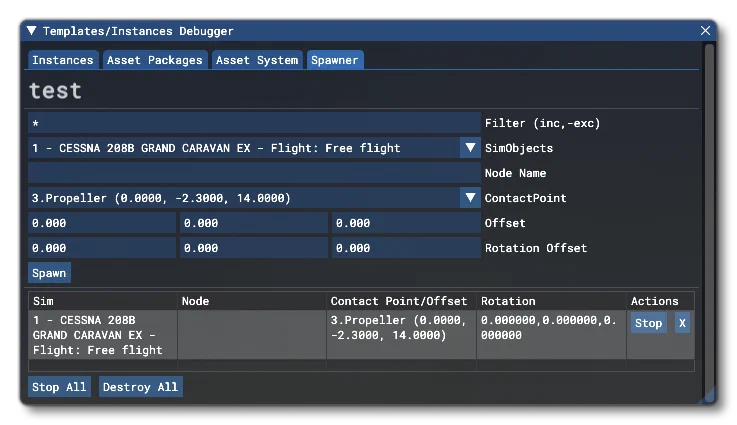
Task: Click the Actions column header
Action: (660, 301)
